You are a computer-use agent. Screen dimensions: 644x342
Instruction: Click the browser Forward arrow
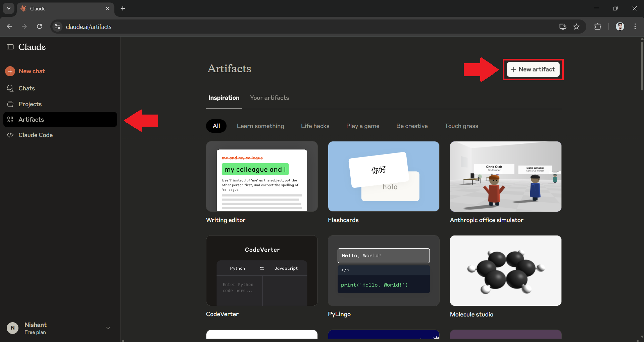[24, 27]
